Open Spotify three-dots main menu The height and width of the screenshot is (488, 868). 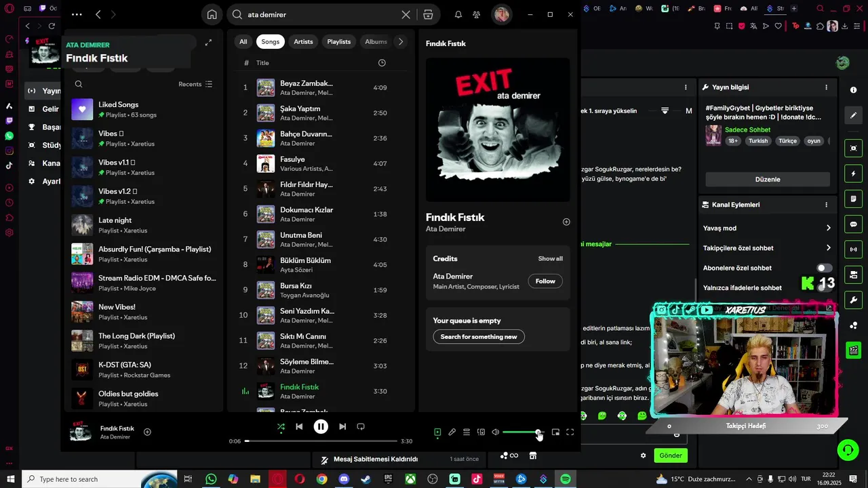77,14
